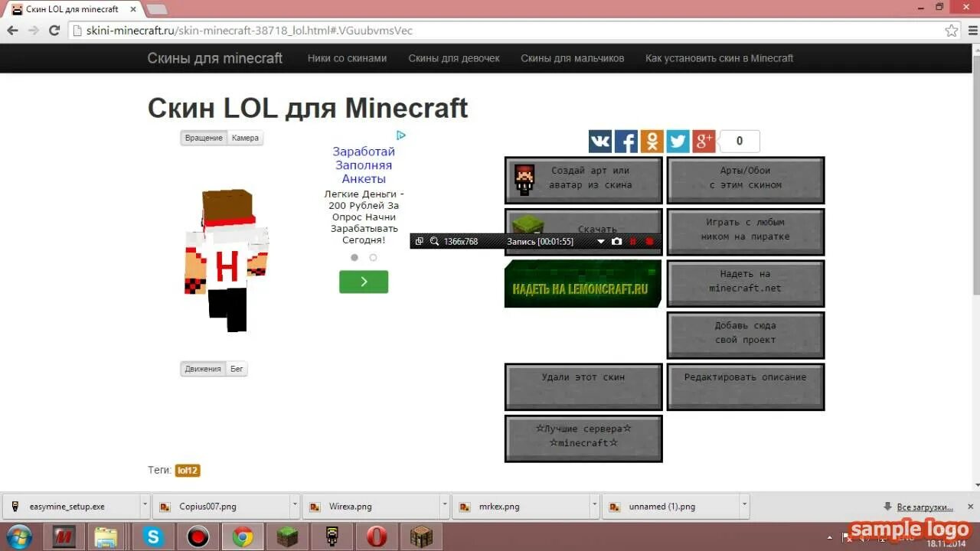Click Арты/Обои с этим скином button
The width and height of the screenshot is (980, 551).
tap(746, 180)
